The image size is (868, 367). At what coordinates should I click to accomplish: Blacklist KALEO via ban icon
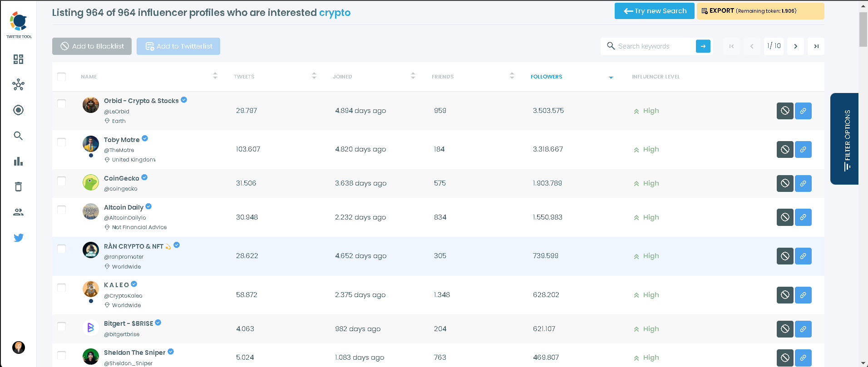pyautogui.click(x=785, y=295)
